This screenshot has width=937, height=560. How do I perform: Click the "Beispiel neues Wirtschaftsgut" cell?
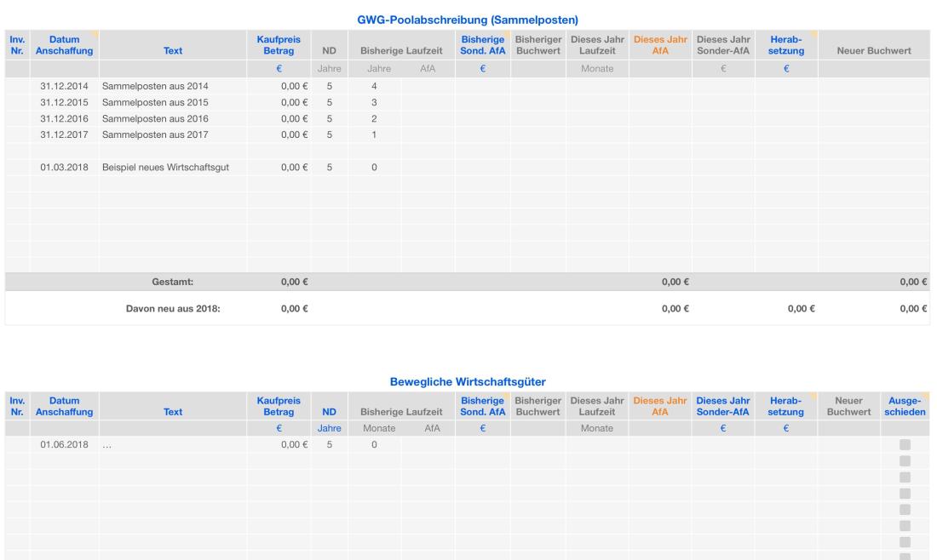164,167
